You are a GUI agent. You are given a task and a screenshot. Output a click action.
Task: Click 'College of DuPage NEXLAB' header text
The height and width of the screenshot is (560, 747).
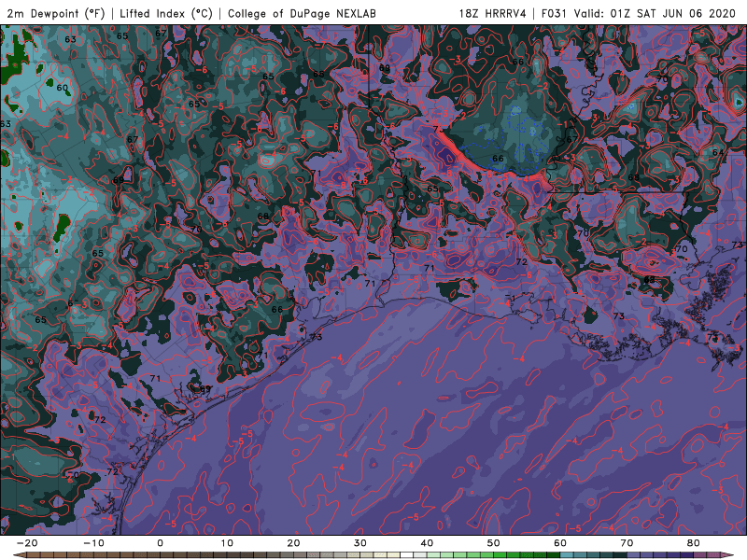point(302,13)
